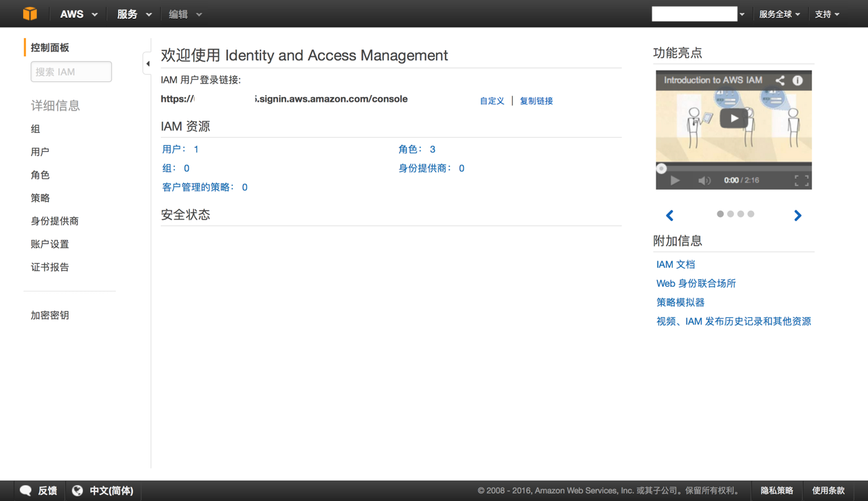Click the 自定义 sign-in link option
This screenshot has height=501, width=868.
(x=492, y=101)
